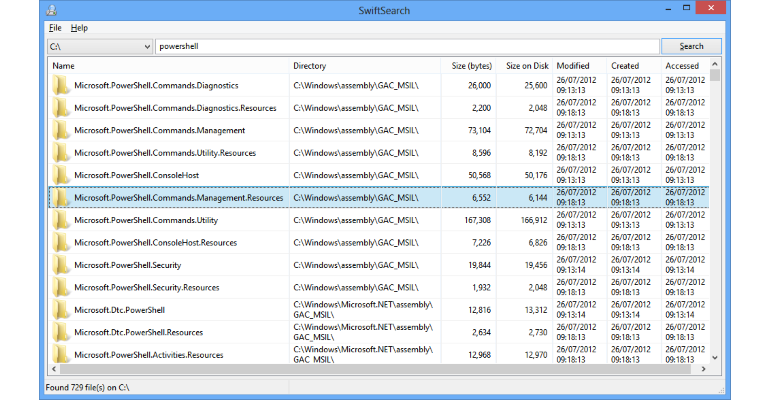Choose folder icon of Microsoft.PowerShell.Commands.Utility
Viewport: 770px width, 400px height.
pyautogui.click(x=60, y=220)
